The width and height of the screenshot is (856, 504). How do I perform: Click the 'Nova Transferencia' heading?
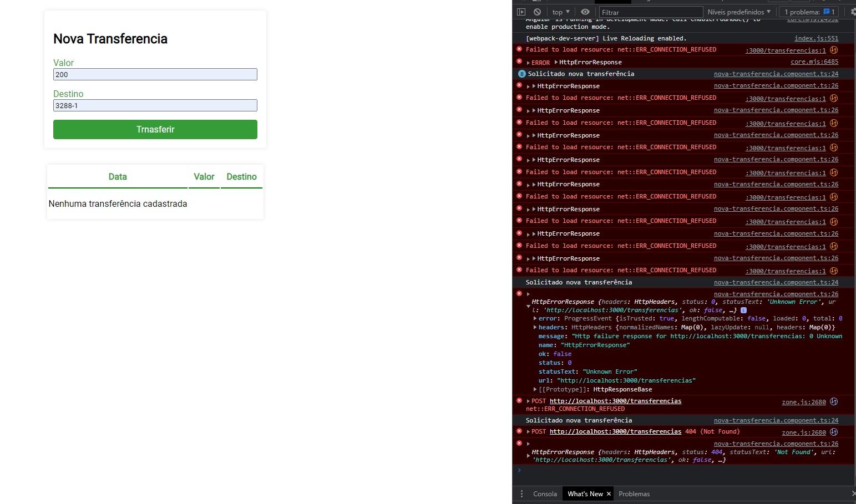[x=110, y=39]
